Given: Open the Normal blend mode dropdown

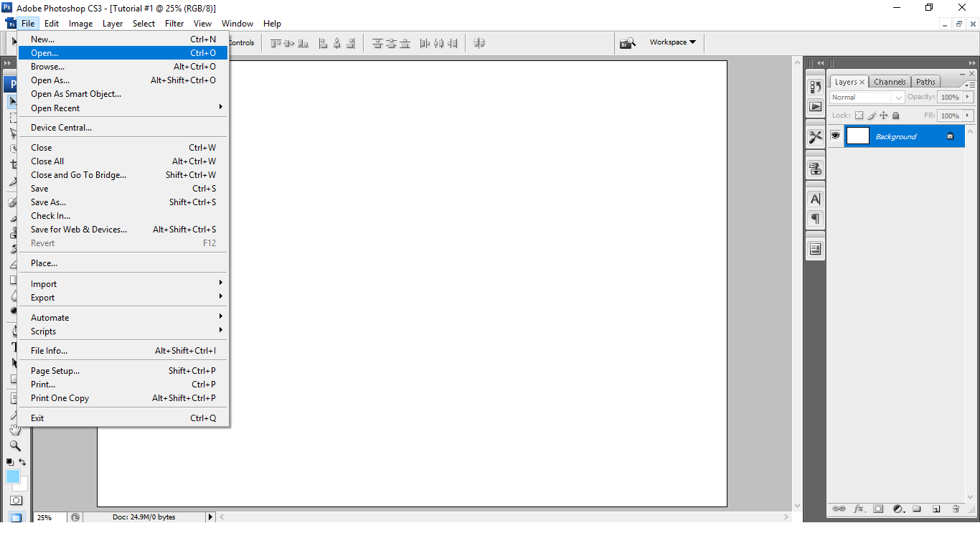Looking at the screenshot, I should click(x=867, y=98).
